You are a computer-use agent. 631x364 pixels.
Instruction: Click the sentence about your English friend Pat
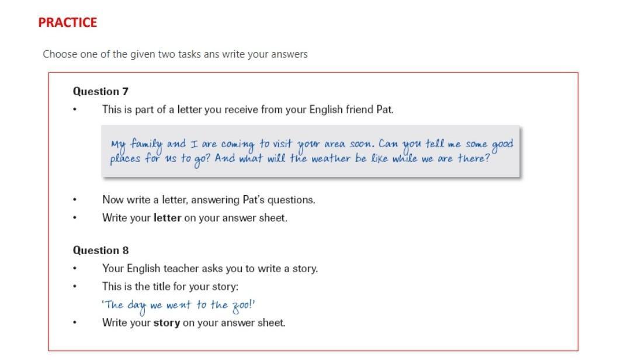click(248, 109)
